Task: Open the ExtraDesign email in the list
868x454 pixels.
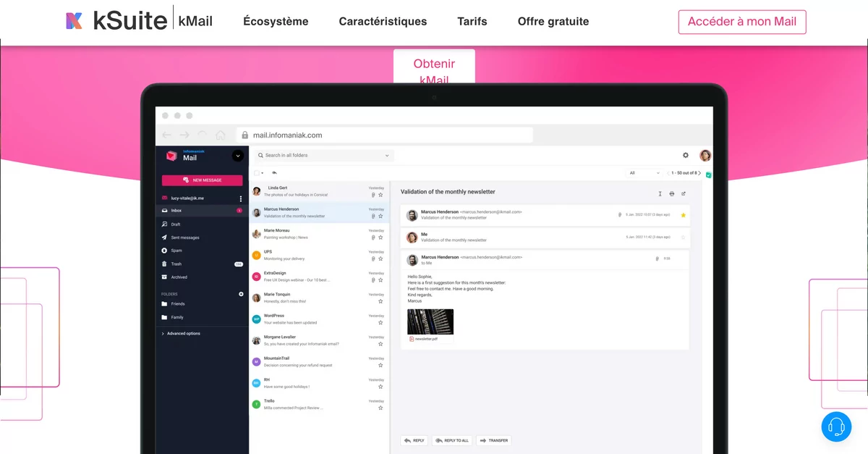Action: coord(318,277)
